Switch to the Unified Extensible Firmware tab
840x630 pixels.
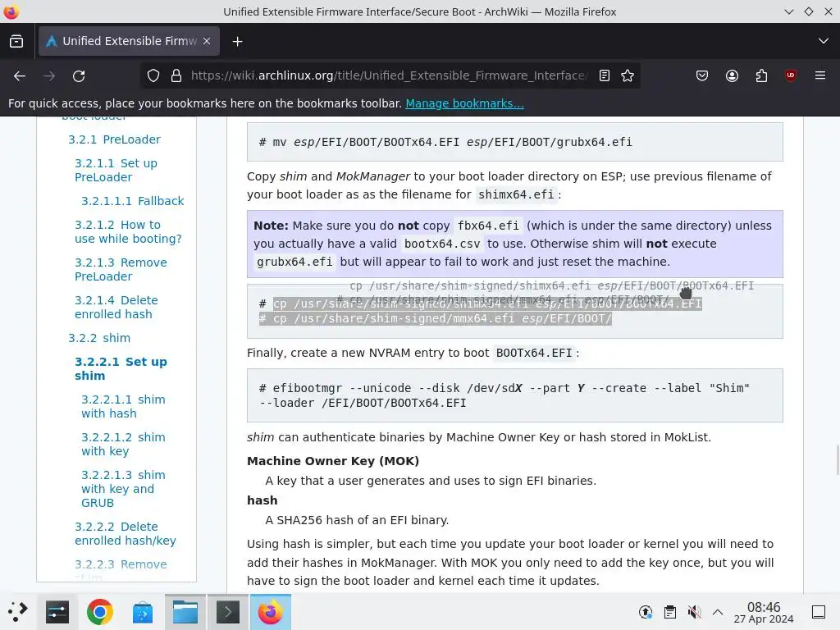(129, 41)
